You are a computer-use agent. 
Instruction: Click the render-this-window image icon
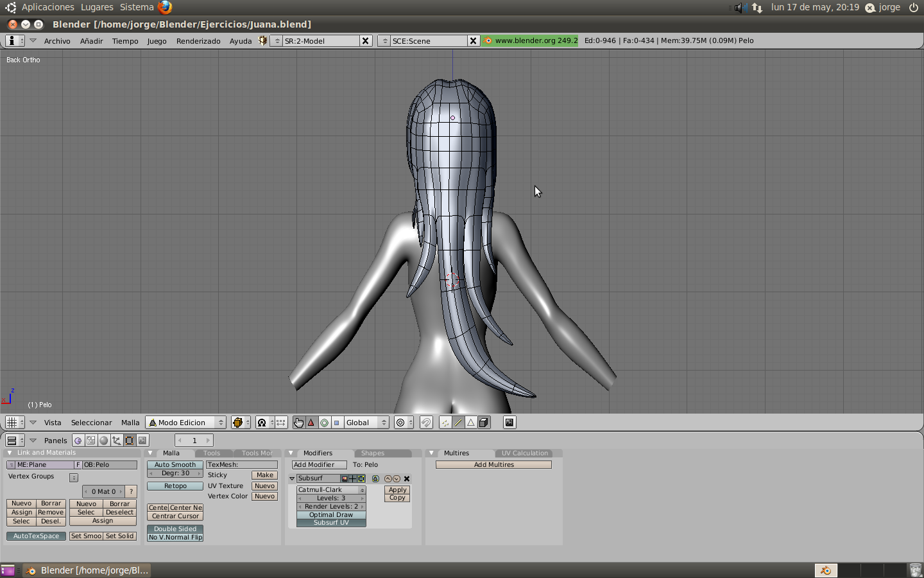coord(509,423)
